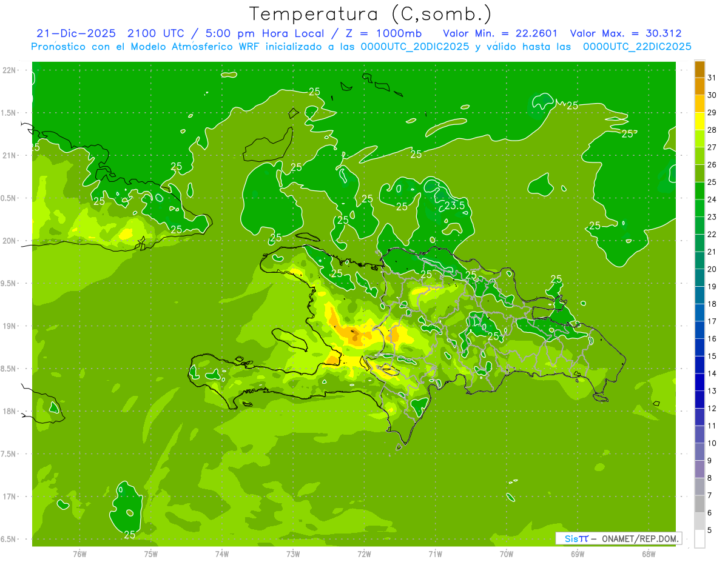The width and height of the screenshot is (728, 562).
Task: Click the '19N' latitude axis label
Action: [8, 326]
